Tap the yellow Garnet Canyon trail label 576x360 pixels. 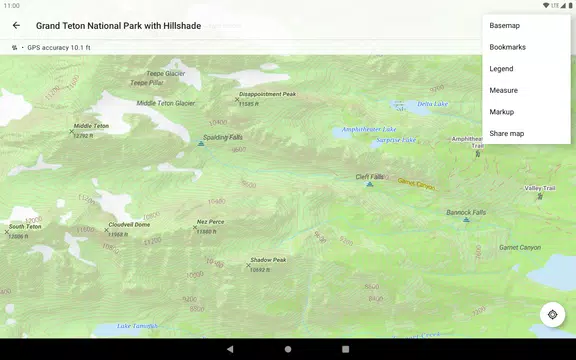click(417, 184)
